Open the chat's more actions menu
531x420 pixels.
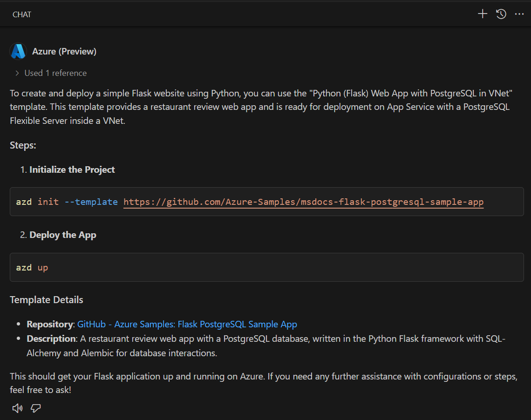(x=519, y=14)
